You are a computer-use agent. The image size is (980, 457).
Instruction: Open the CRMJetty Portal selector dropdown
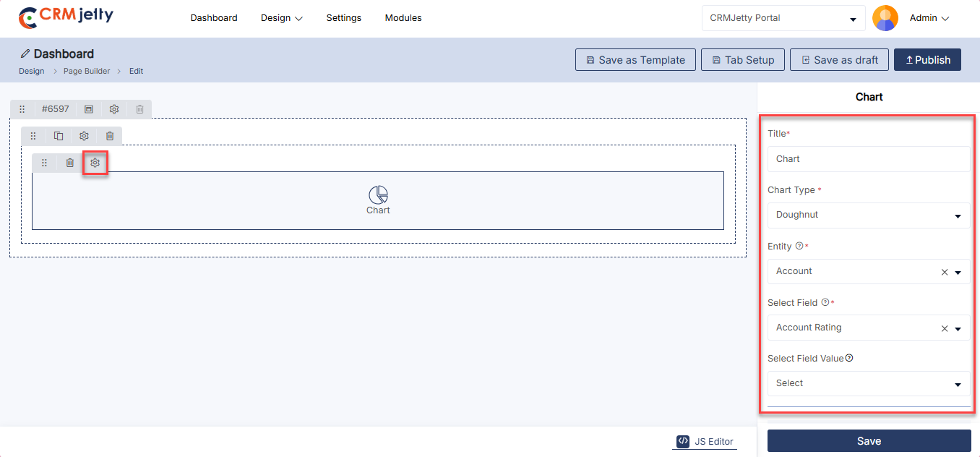783,19
